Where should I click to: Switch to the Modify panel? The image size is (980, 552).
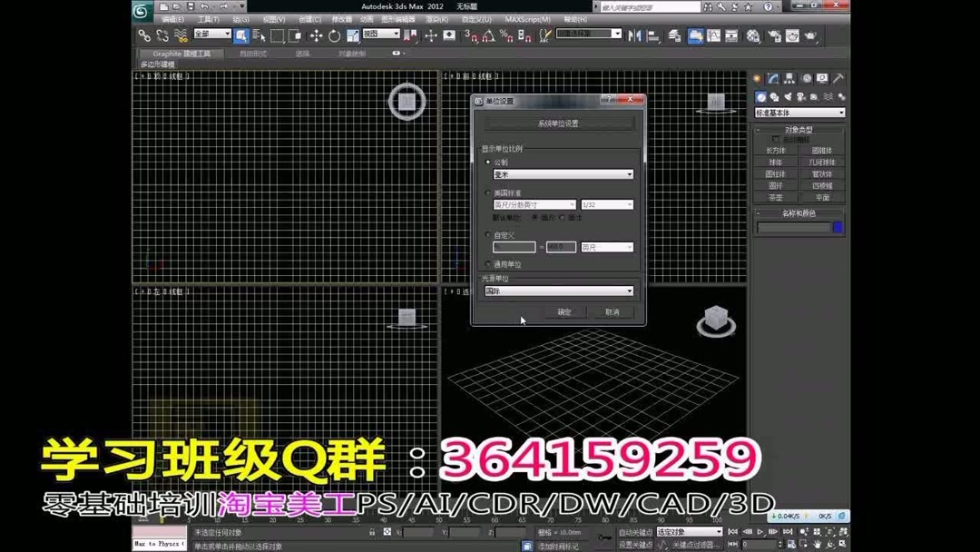coord(772,78)
